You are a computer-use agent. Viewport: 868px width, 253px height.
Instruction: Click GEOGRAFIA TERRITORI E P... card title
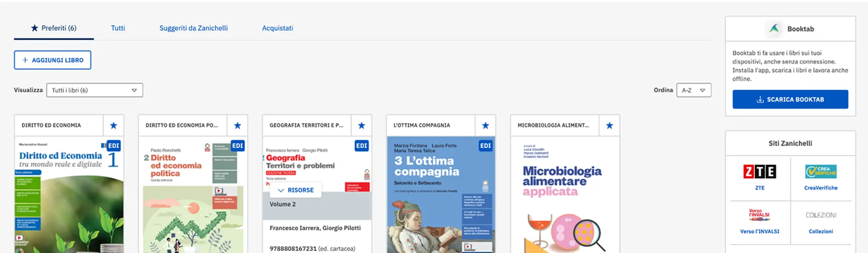[307, 126]
